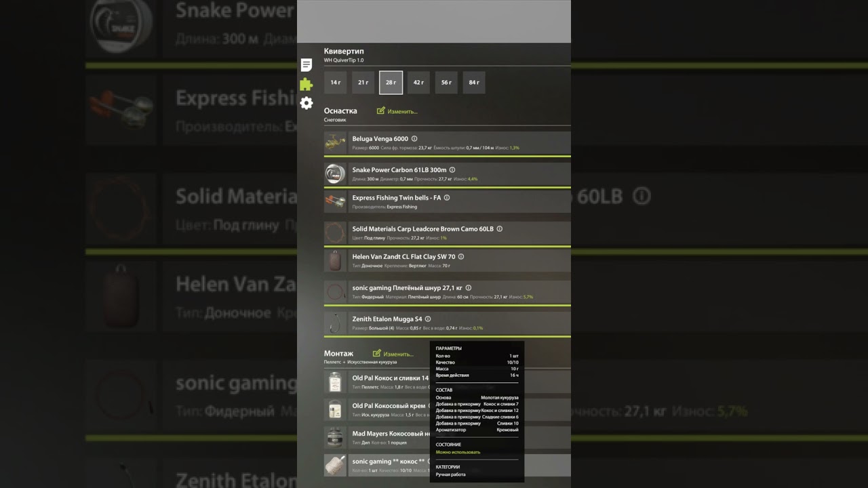Select sonic gaming Плетёный шнур 27,1 кг name

[407, 288]
